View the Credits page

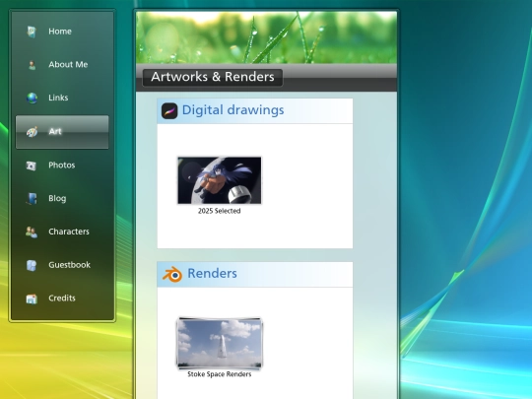[x=62, y=299]
